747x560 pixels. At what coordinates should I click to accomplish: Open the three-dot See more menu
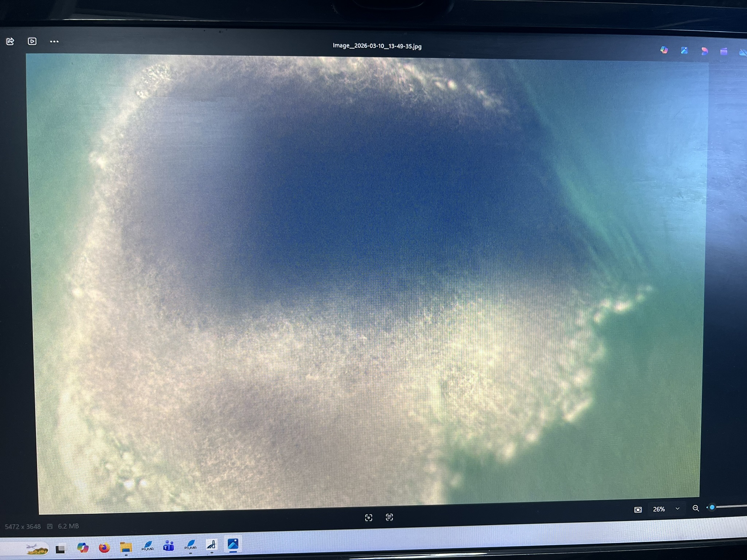pos(54,42)
